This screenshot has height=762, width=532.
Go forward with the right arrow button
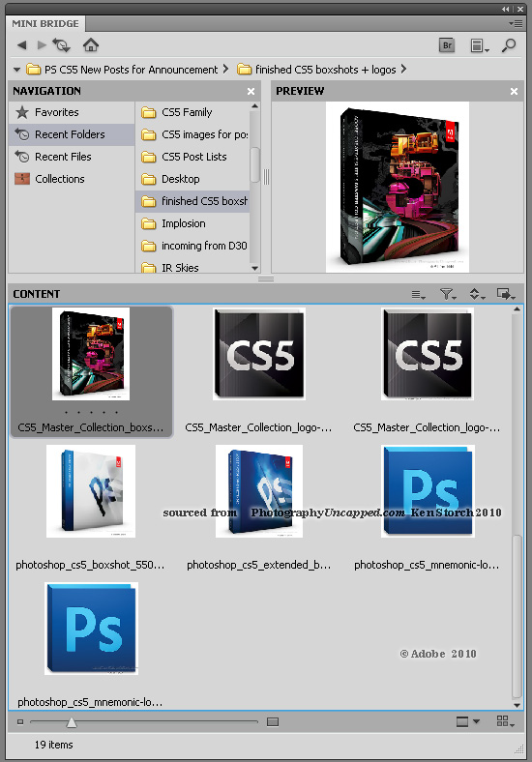[x=42, y=45]
